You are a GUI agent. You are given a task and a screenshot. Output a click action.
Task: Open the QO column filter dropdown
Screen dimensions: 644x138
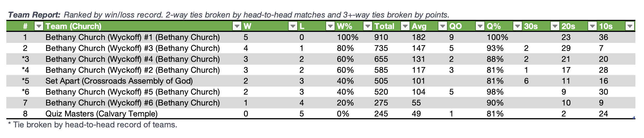point(480,26)
